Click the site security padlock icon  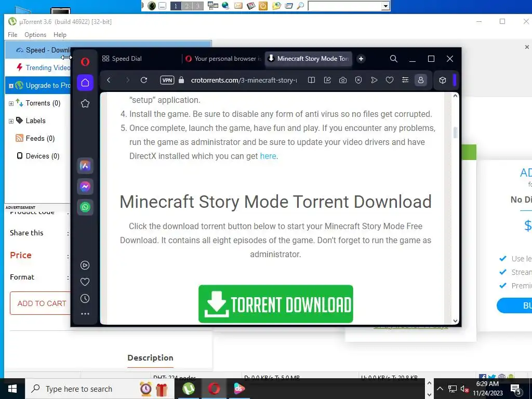(x=181, y=80)
